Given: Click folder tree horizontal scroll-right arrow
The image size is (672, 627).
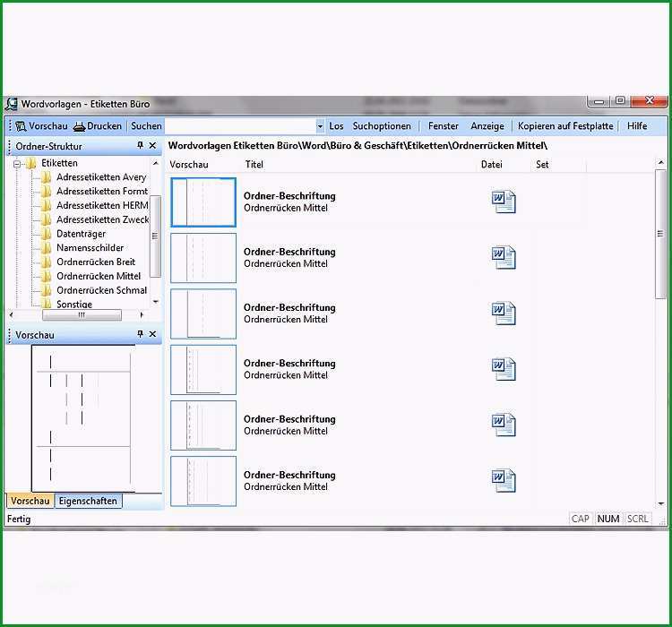Looking at the screenshot, I should point(142,314).
